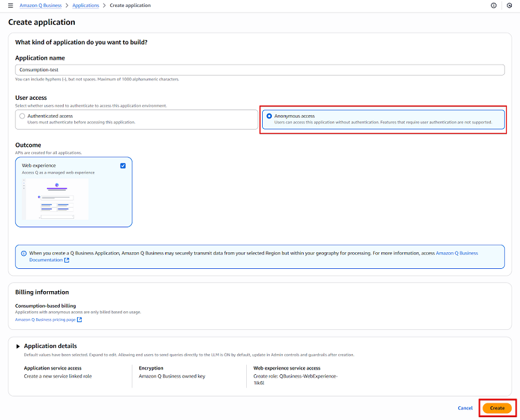Expand the Application details section
The height and width of the screenshot is (420, 520).
[x=18, y=346]
